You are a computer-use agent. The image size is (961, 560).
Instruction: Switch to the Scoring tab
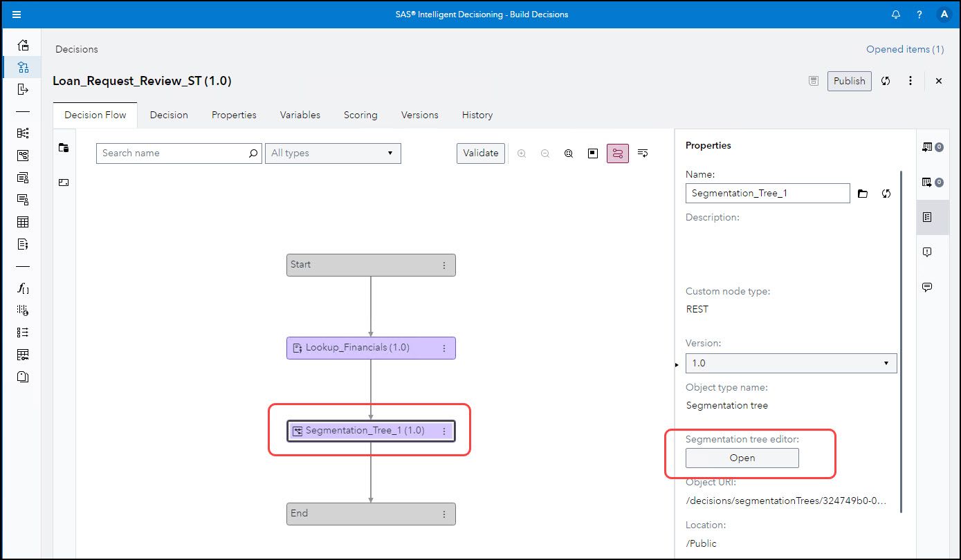pos(360,115)
